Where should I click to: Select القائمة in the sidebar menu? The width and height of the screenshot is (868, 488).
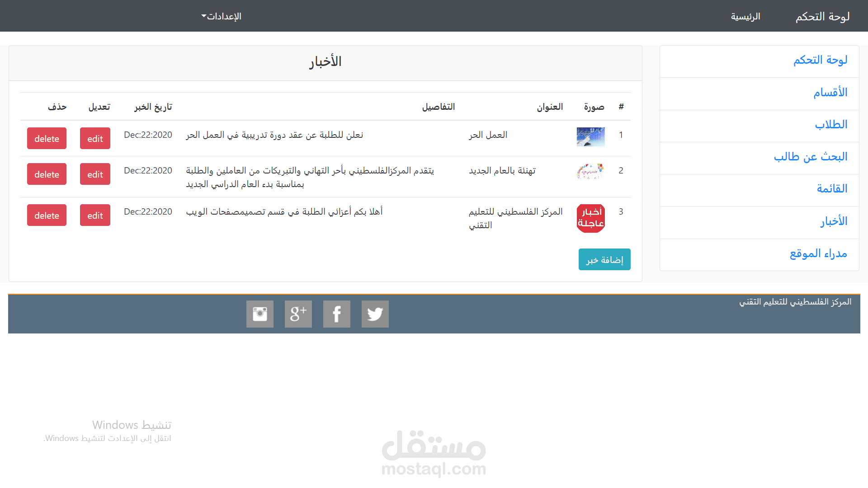pyautogui.click(x=832, y=189)
